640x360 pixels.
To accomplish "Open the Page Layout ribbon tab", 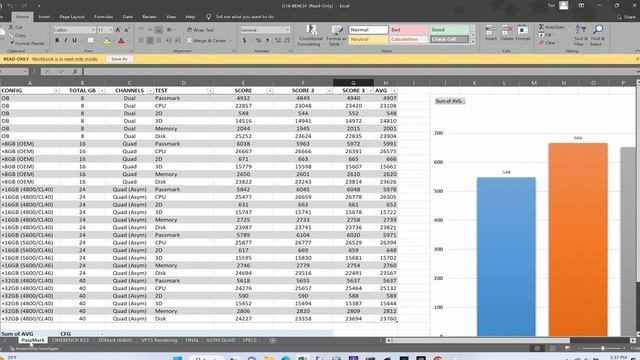I will [72, 17].
